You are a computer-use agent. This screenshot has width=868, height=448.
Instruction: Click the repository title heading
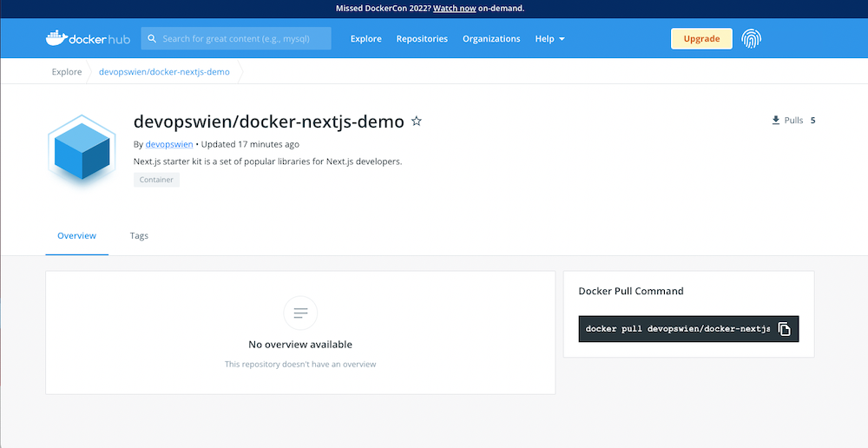pos(269,122)
